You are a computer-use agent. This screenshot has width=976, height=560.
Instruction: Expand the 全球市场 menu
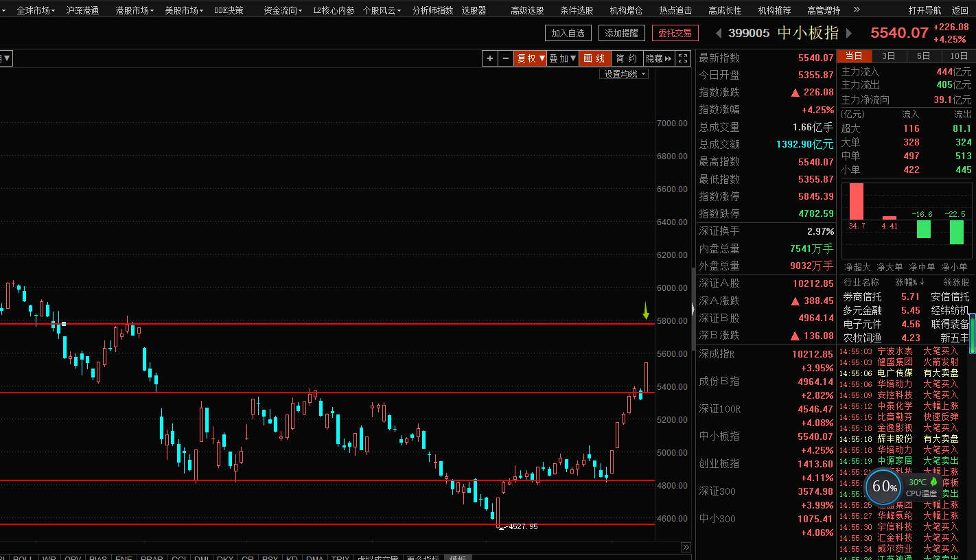point(36,10)
